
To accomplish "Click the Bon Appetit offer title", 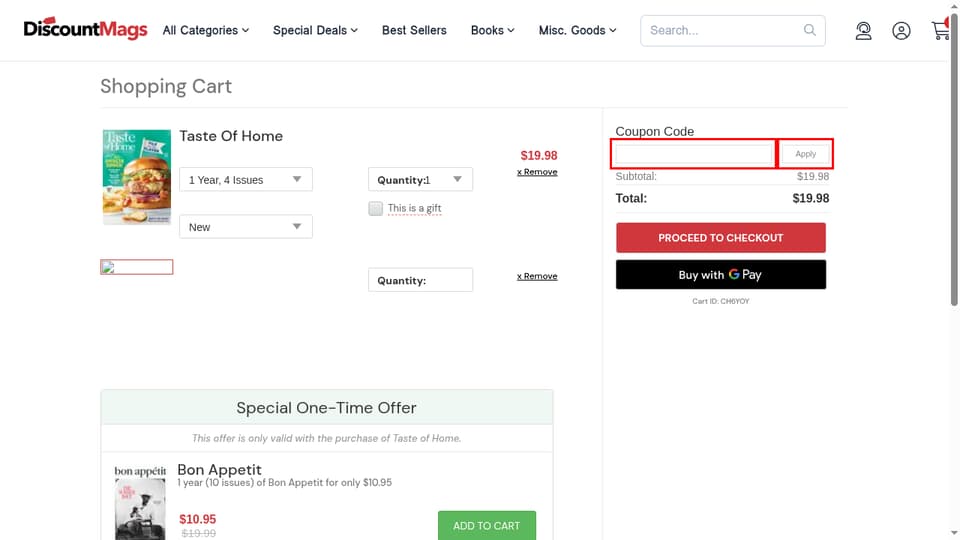I will click(219, 470).
